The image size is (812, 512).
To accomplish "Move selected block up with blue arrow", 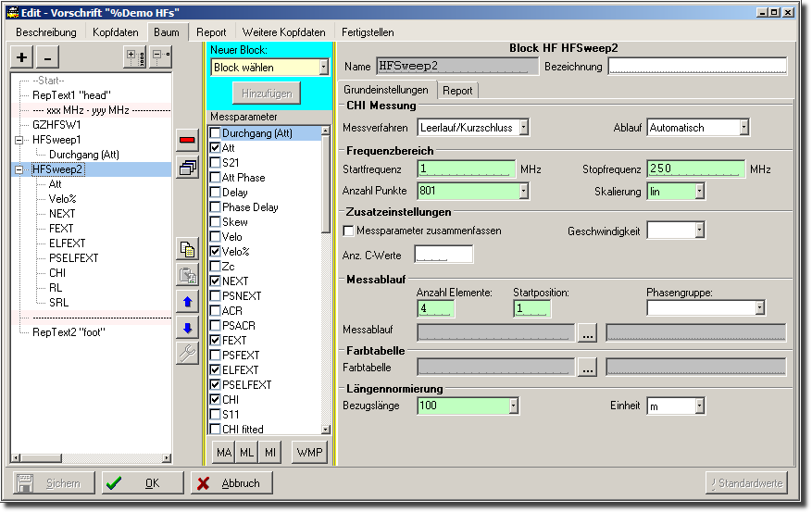I will 187,302.
